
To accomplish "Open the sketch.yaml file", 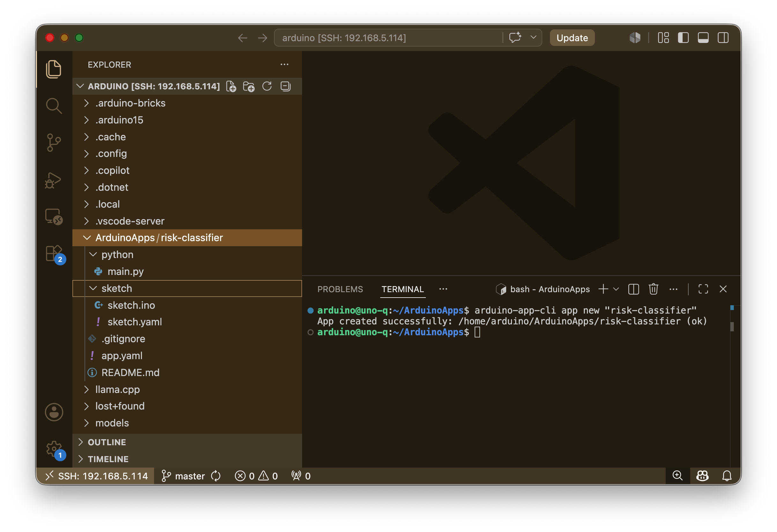I will click(187, 322).
